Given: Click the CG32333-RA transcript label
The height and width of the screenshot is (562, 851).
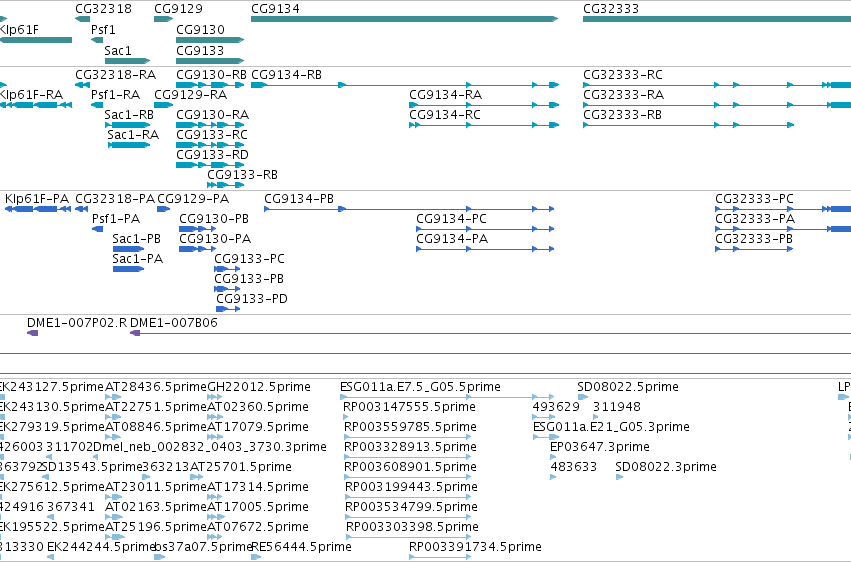Looking at the screenshot, I should point(624,94).
